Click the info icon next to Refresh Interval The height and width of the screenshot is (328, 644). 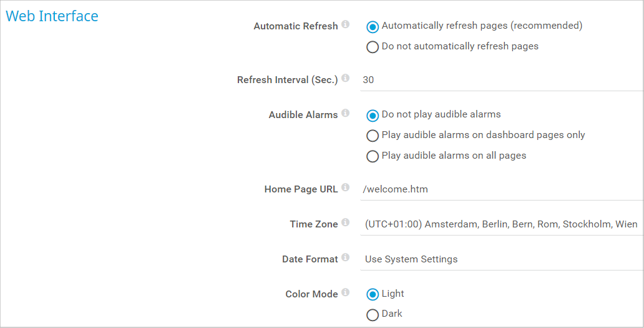click(x=346, y=79)
